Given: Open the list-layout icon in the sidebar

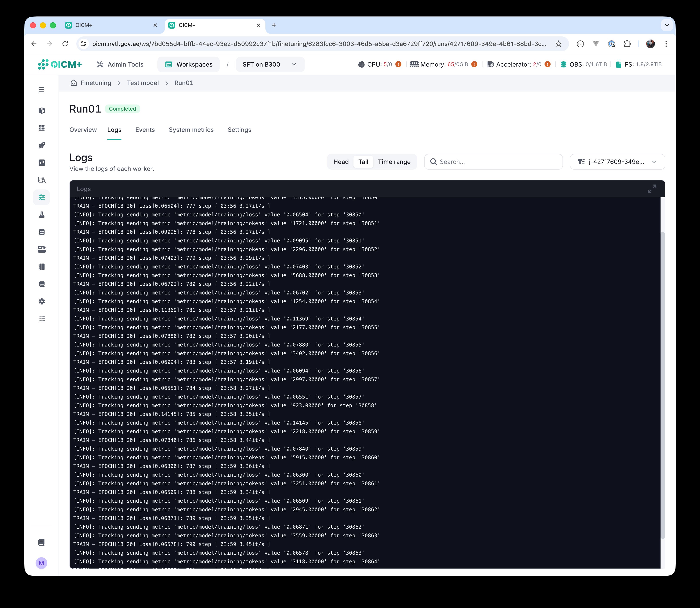Looking at the screenshot, I should (42, 128).
